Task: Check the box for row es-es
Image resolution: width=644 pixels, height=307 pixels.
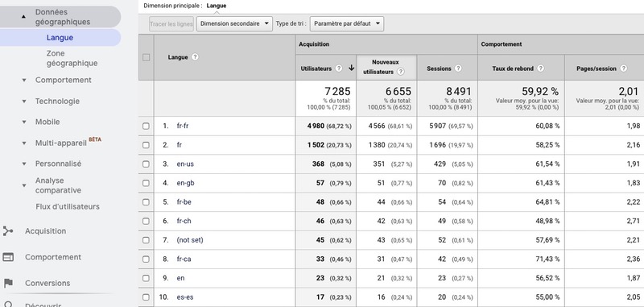Action: (146, 297)
